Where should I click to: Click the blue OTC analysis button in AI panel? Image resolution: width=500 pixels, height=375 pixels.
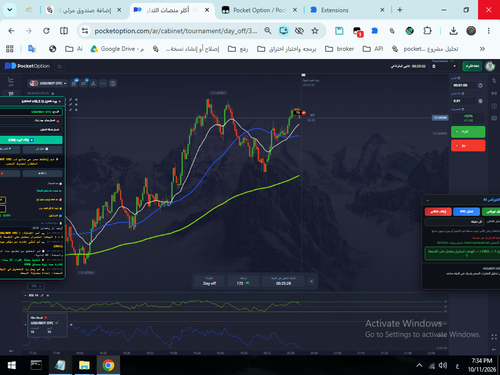tap(466, 211)
